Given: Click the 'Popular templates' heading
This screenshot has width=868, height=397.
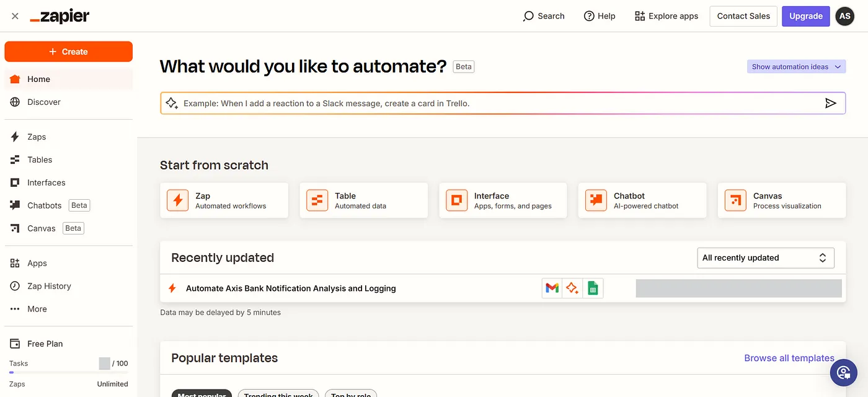Looking at the screenshot, I should point(224,358).
